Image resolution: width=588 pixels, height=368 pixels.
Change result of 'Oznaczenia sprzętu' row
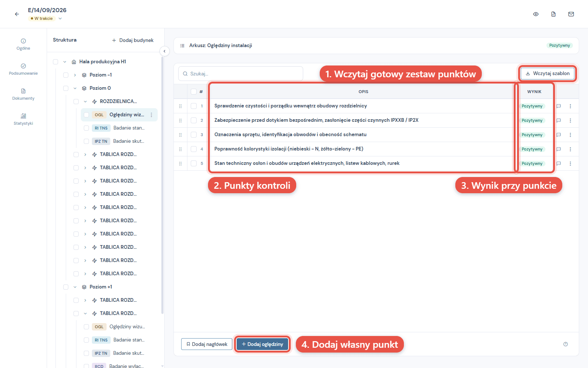click(x=532, y=135)
